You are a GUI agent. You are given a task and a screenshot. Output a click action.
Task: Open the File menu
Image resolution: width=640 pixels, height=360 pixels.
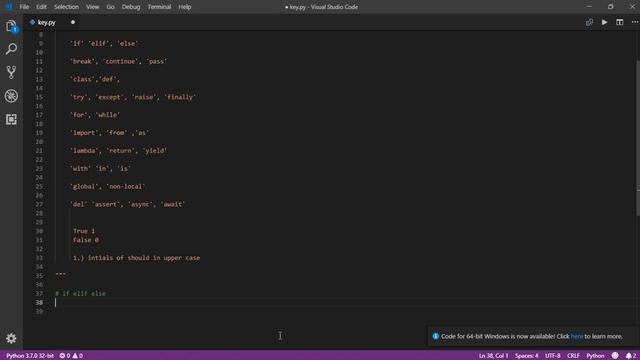pos(24,7)
